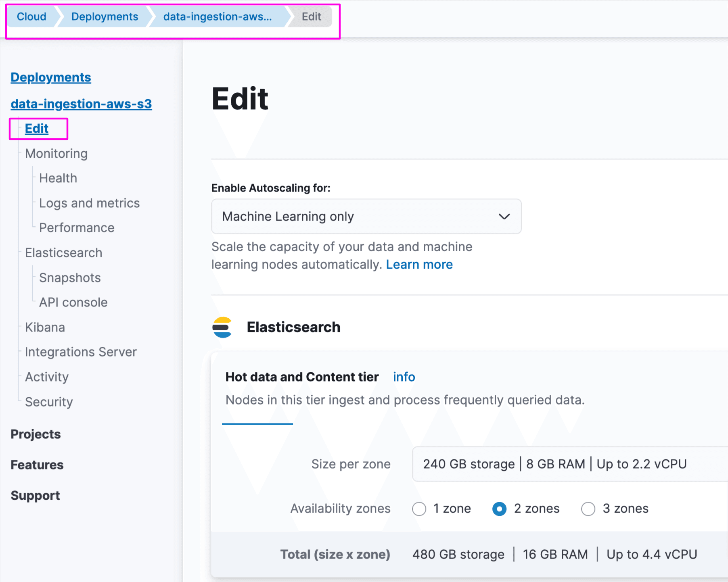
Task: Open the Snapshots page
Action: pyautogui.click(x=69, y=277)
